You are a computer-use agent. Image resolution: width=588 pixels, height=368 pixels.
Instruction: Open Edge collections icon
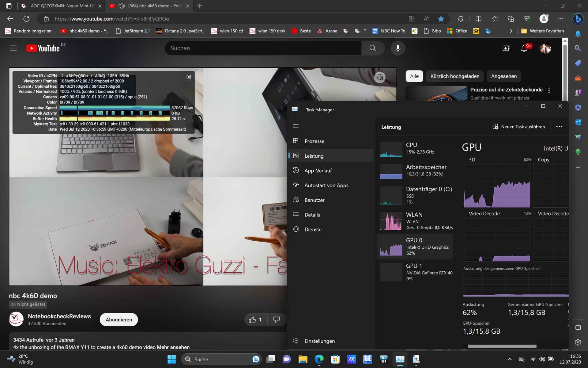(511, 19)
